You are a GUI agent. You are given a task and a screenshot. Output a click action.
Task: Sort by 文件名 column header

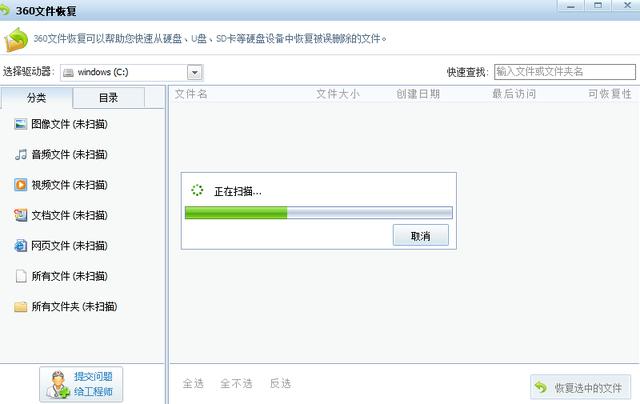pyautogui.click(x=191, y=94)
